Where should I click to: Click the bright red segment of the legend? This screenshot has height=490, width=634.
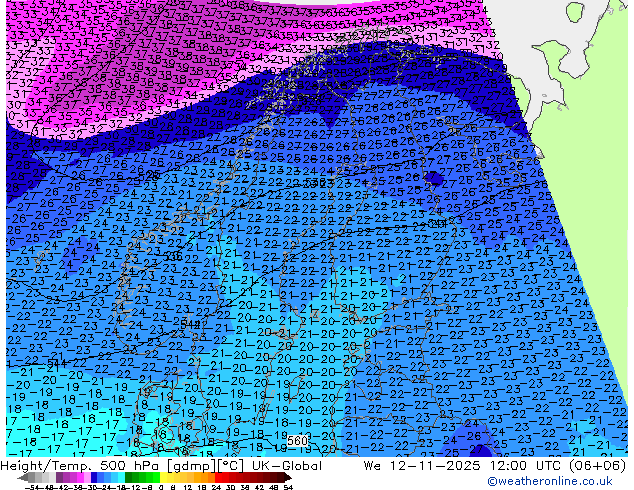point(218,477)
